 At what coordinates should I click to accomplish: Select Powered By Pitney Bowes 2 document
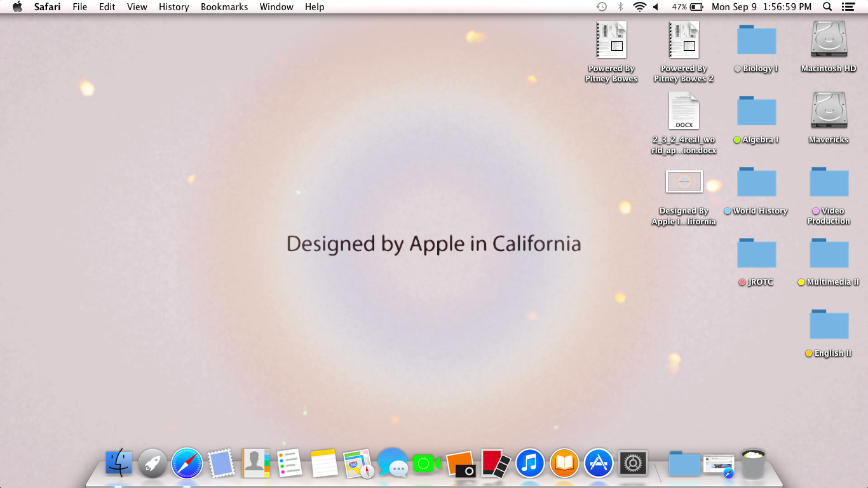click(684, 39)
